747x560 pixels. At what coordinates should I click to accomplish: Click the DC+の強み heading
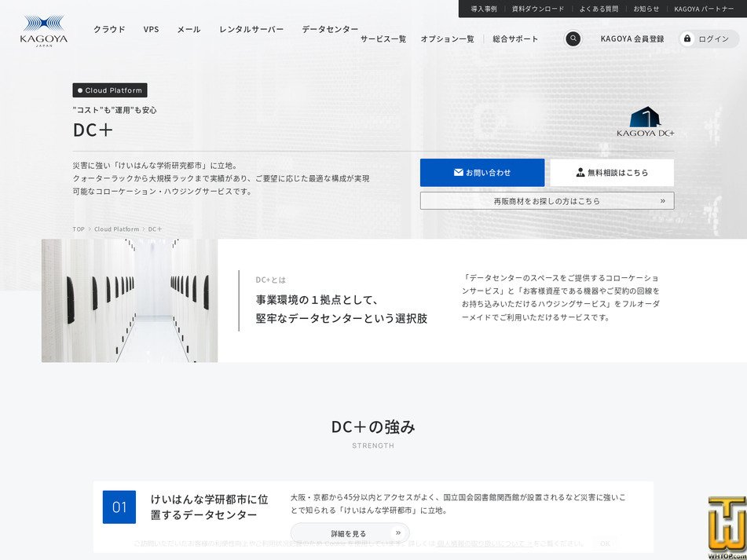[x=374, y=426]
